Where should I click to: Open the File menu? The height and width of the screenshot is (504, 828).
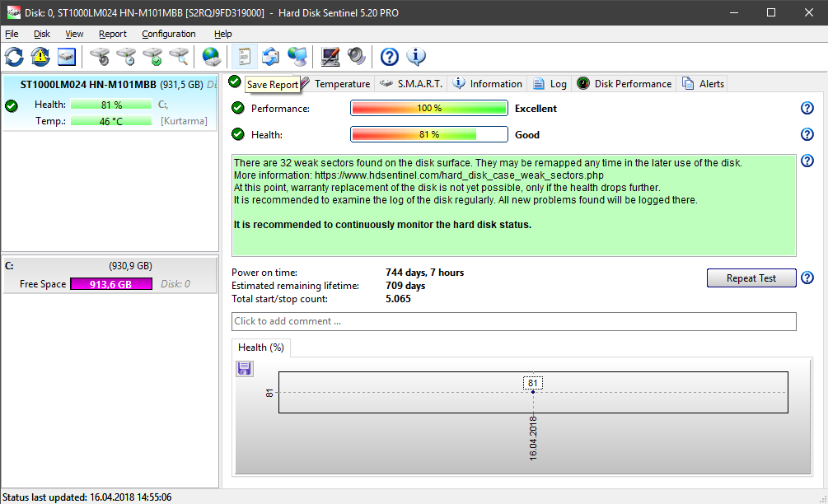point(12,34)
